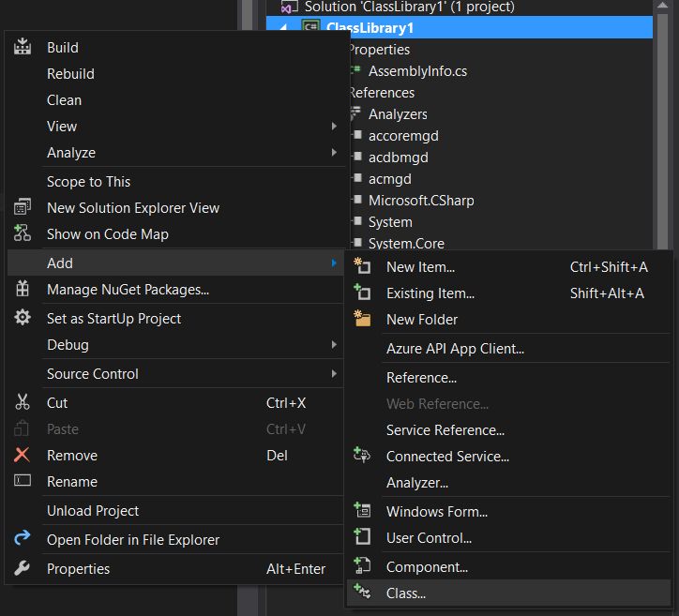Choose Set as StartUp Project
The height and width of the screenshot is (616, 679).
(175, 318)
